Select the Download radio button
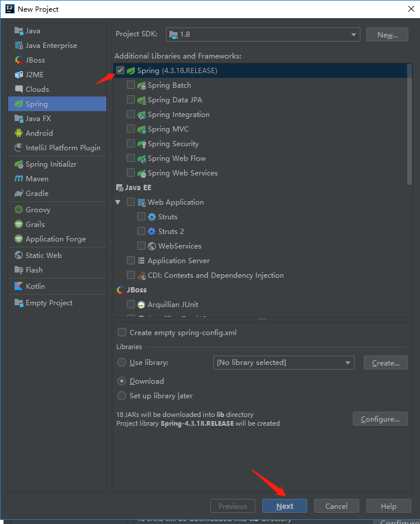 [x=122, y=381]
